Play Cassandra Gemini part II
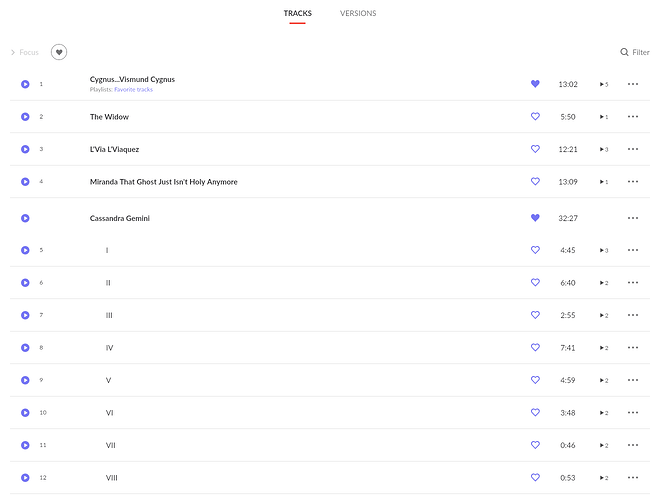Screen dimensions: 659x500 25,283
